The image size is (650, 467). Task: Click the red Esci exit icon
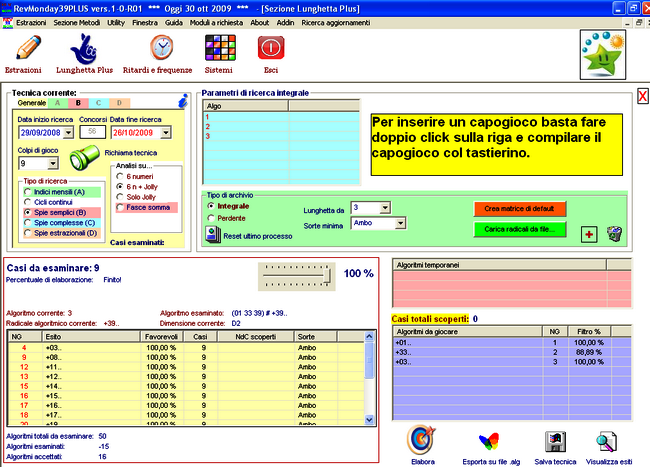(271, 48)
